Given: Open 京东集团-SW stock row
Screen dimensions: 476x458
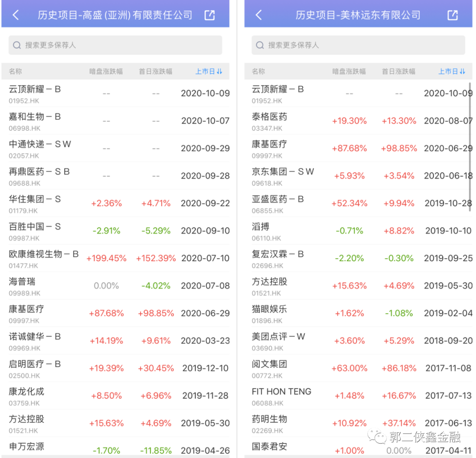Looking at the screenshot, I should [358, 176].
